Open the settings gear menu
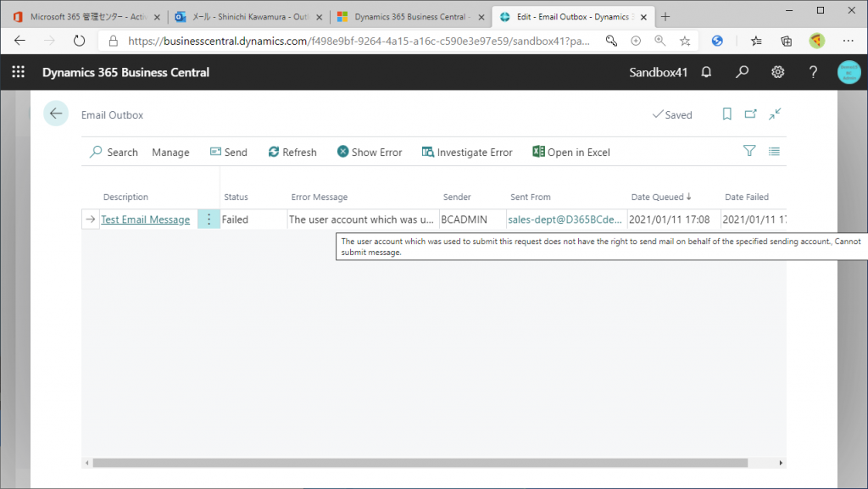Viewport: 868px width, 489px height. pos(778,72)
